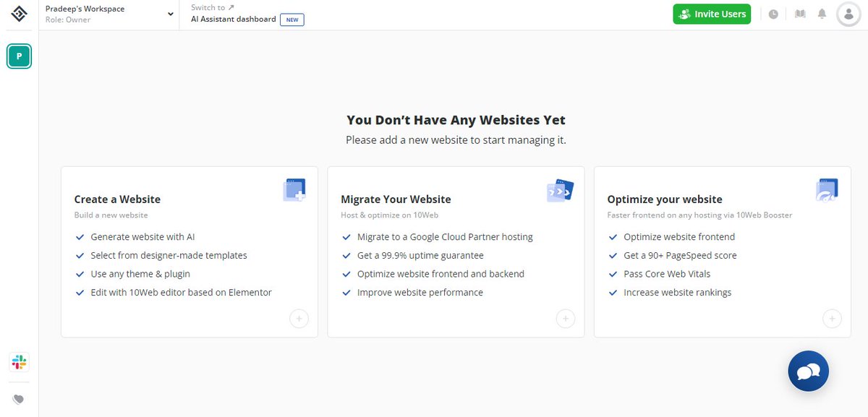The height and width of the screenshot is (417, 868).
Task: Open the book documentation icon
Action: (x=799, y=14)
